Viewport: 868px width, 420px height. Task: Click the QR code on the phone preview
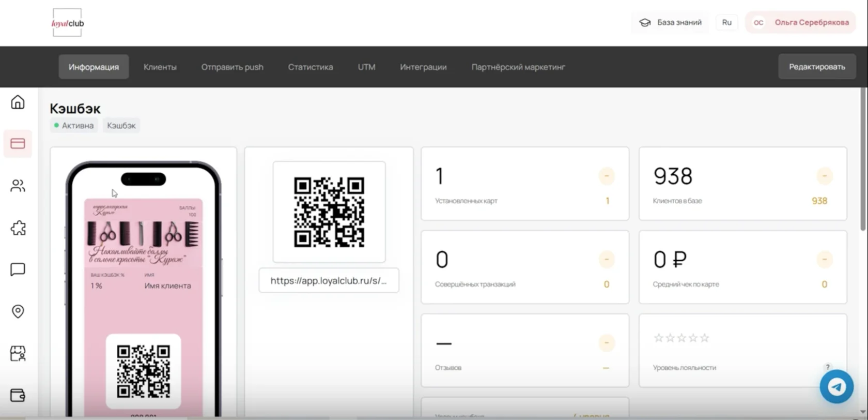coord(143,371)
